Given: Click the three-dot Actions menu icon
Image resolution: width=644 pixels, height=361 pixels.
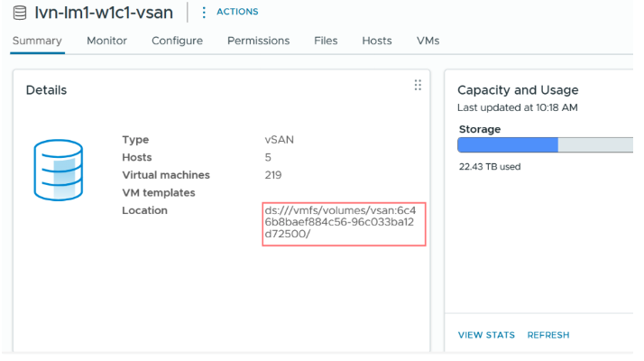Looking at the screenshot, I should pyautogui.click(x=204, y=12).
